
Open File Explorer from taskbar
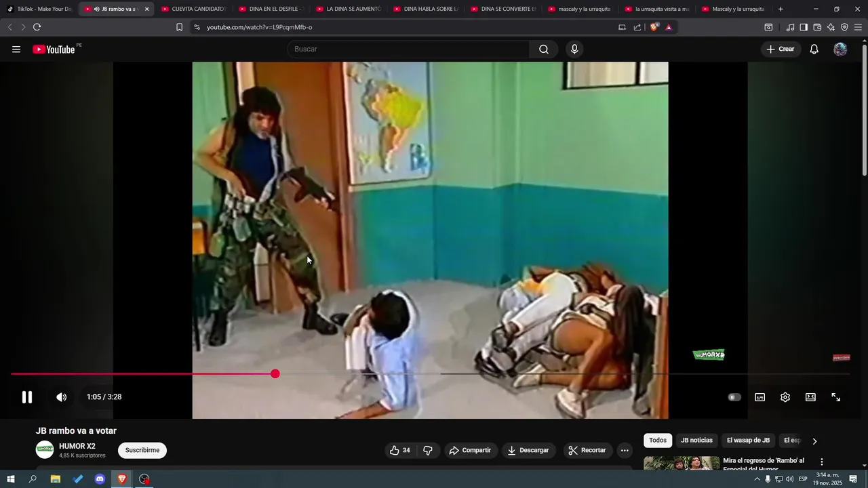56,479
